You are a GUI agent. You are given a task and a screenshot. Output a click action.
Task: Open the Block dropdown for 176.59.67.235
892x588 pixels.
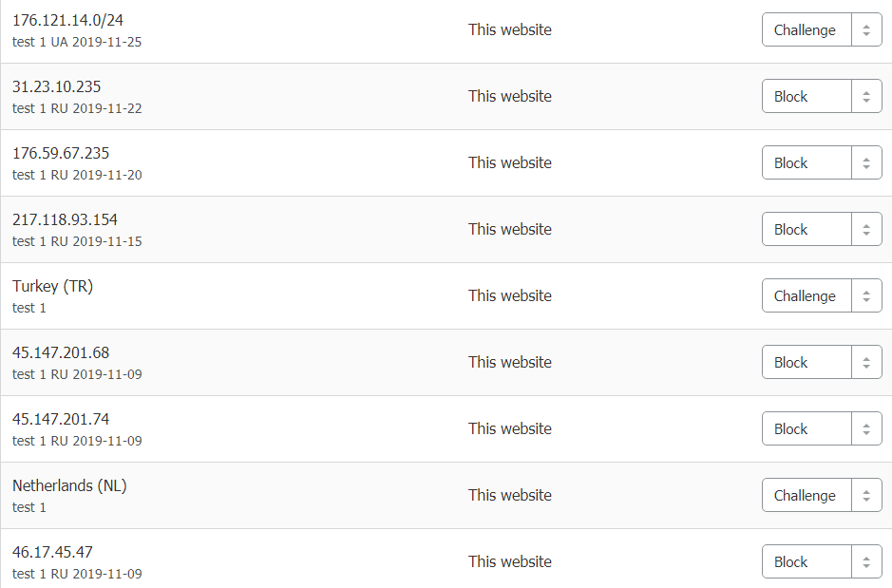coord(807,163)
